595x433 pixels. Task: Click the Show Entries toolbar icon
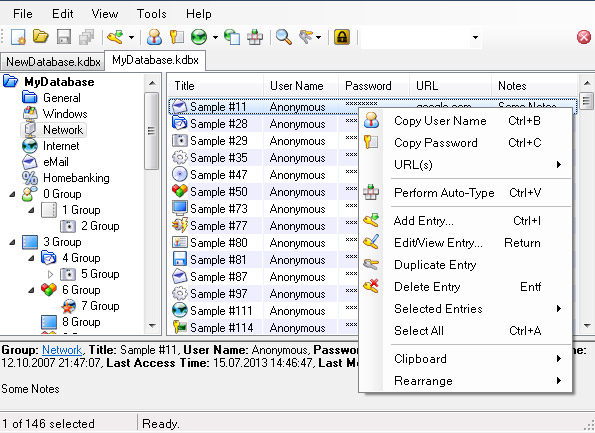click(305, 37)
